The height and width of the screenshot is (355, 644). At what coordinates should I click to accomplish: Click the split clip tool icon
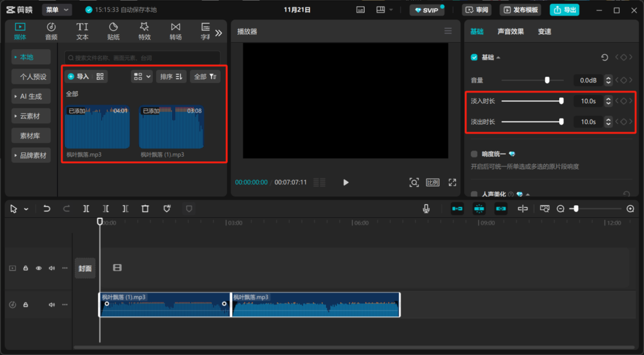(86, 208)
